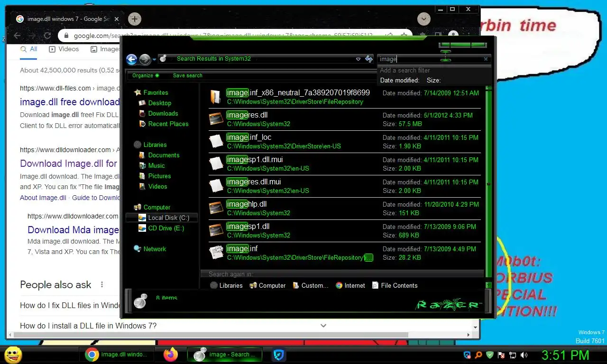Open the 'image.dll free download' result in Chrome
The width and height of the screenshot is (607, 364).
(69, 102)
